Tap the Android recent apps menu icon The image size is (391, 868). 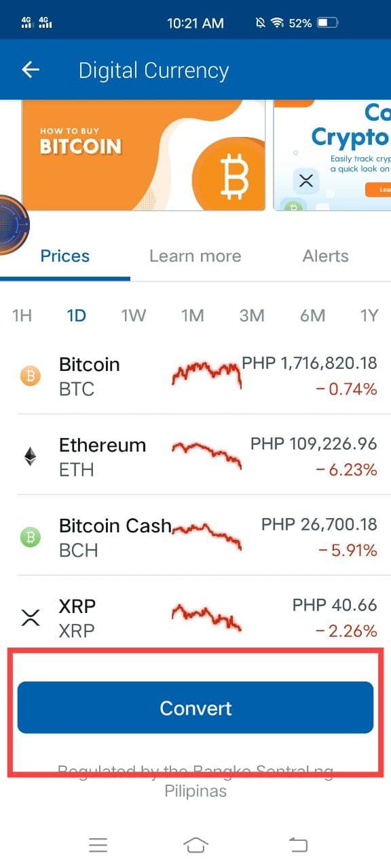[x=98, y=845]
